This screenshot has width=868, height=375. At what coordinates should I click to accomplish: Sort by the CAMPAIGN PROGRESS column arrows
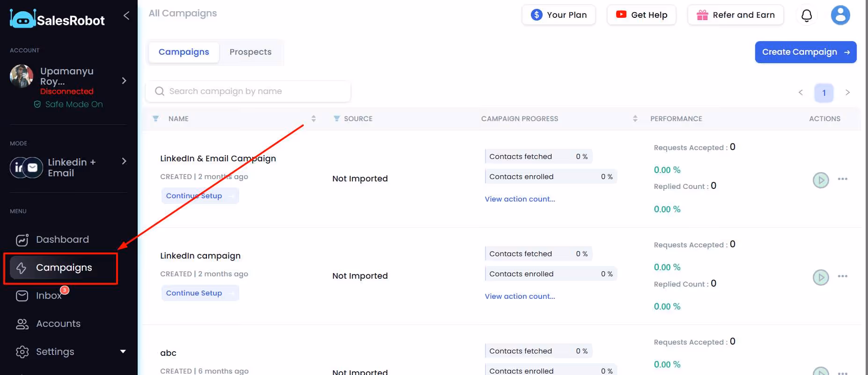[x=635, y=119]
